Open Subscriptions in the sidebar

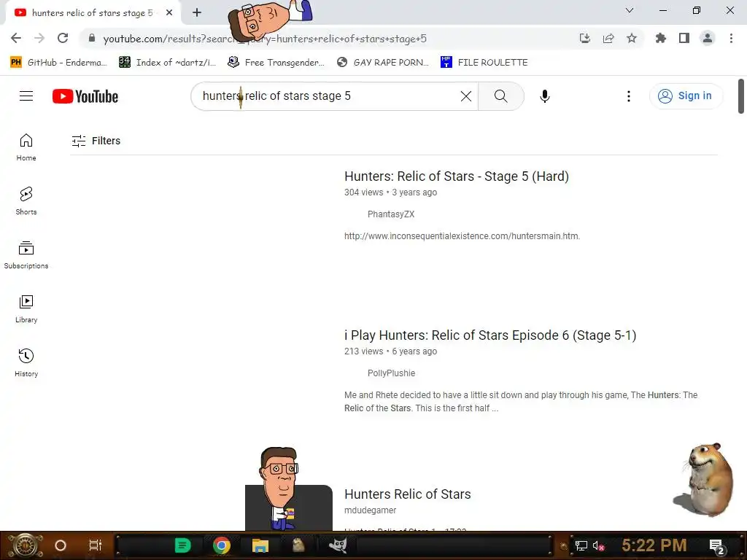pos(26,254)
